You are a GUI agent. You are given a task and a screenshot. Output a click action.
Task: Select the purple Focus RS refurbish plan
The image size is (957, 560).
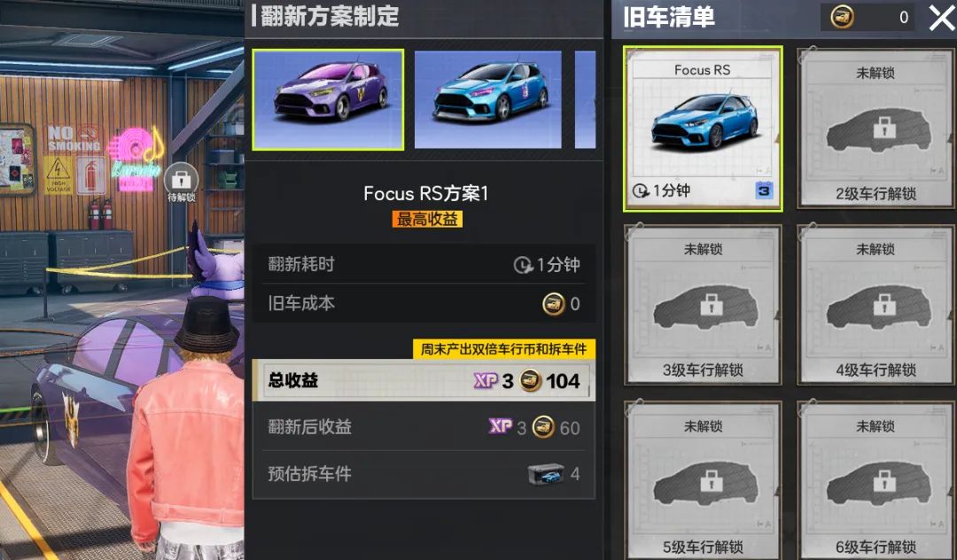click(328, 99)
